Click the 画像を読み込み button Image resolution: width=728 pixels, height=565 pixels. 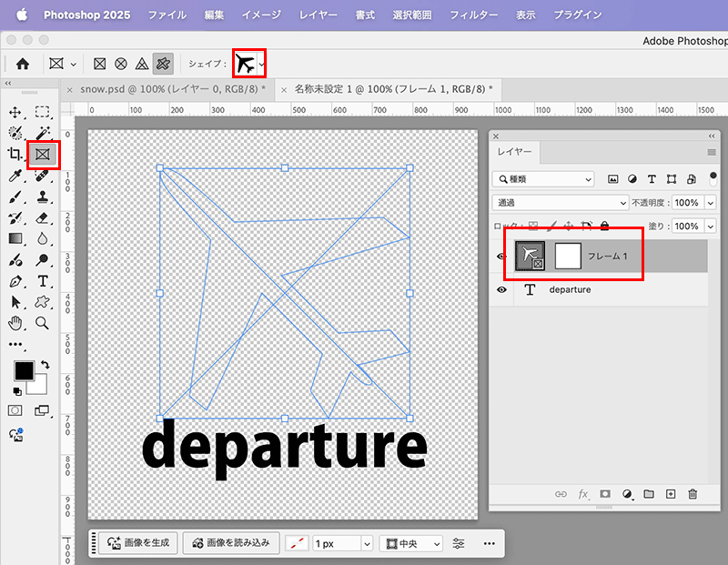coord(231,543)
